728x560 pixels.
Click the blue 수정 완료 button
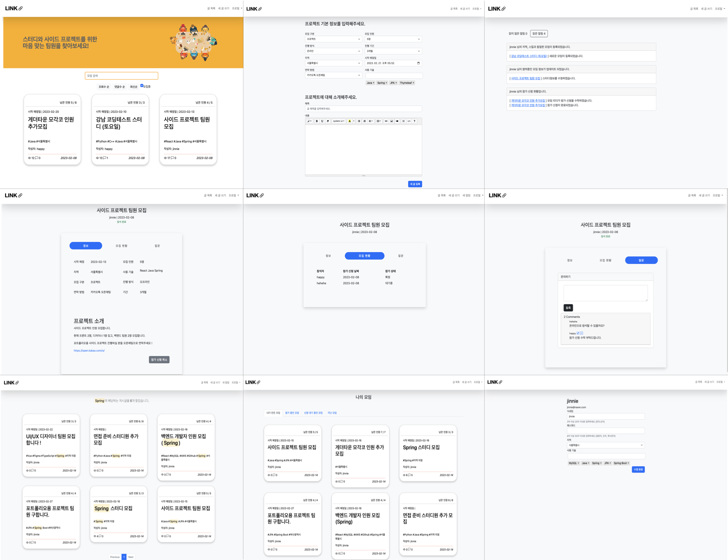click(638, 469)
